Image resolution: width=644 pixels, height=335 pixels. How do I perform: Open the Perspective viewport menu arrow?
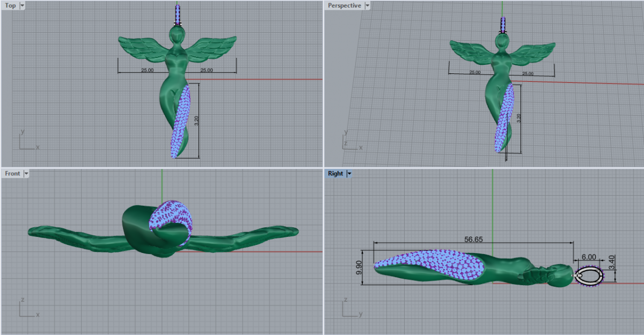367,5
